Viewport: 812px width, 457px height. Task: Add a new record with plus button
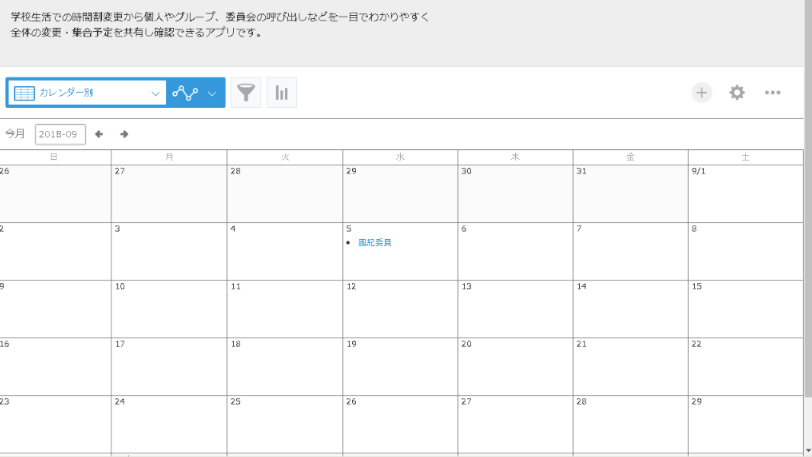pyautogui.click(x=702, y=93)
